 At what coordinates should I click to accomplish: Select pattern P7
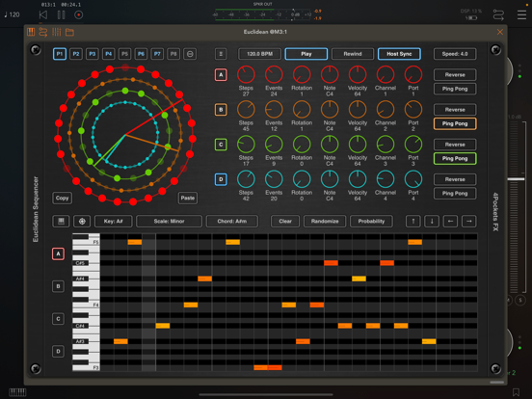tap(157, 54)
